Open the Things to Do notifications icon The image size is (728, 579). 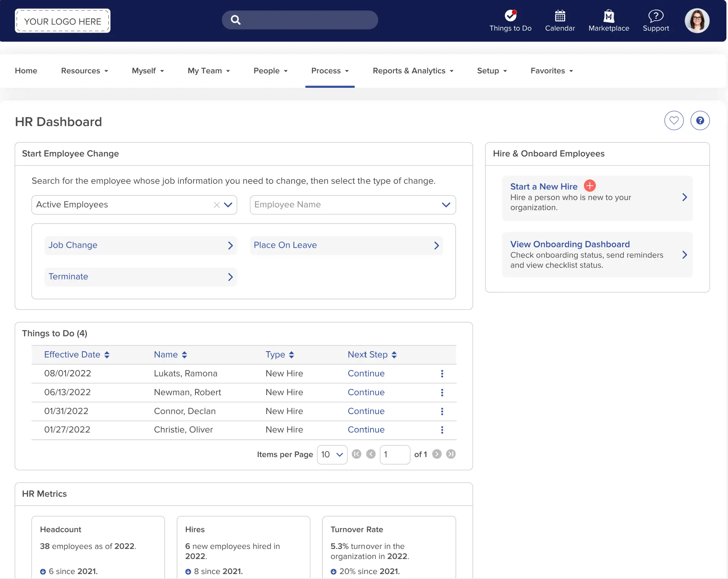(510, 16)
